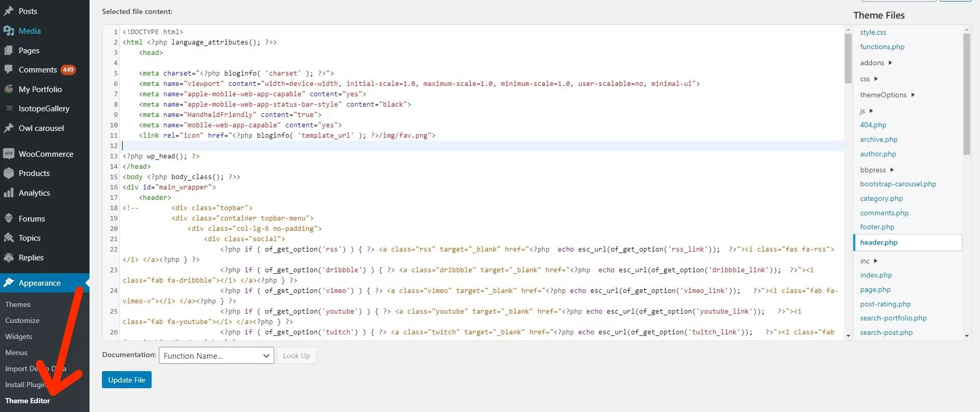This screenshot has height=412, width=980.
Task: Click the Posts pushpin icon
Action: pos(8,11)
